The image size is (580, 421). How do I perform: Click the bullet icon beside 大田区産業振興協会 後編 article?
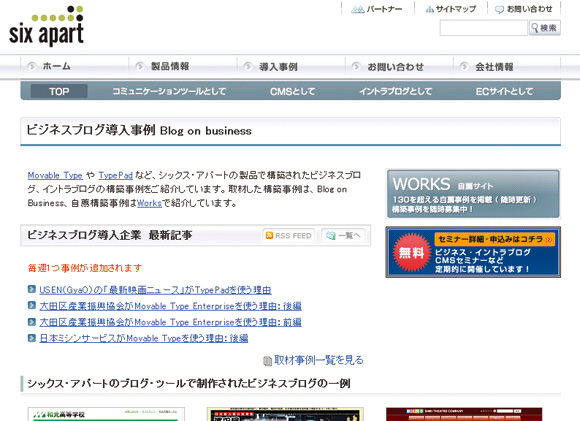pos(32,305)
